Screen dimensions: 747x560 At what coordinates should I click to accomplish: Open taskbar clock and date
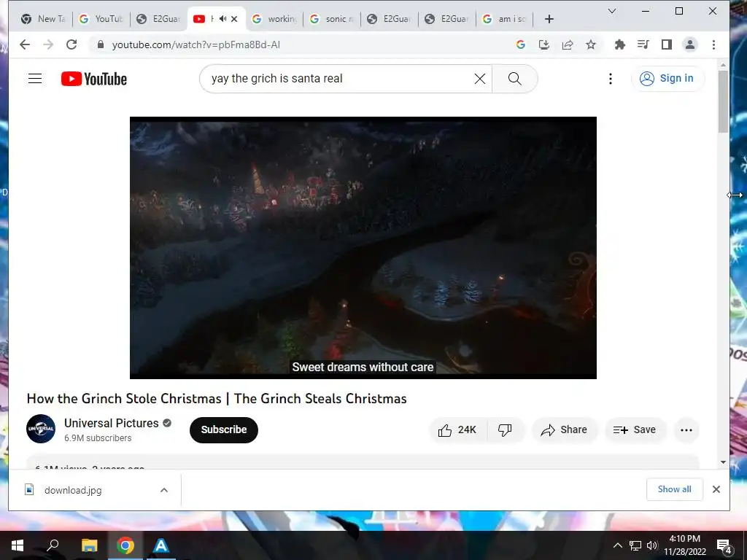click(x=685, y=545)
